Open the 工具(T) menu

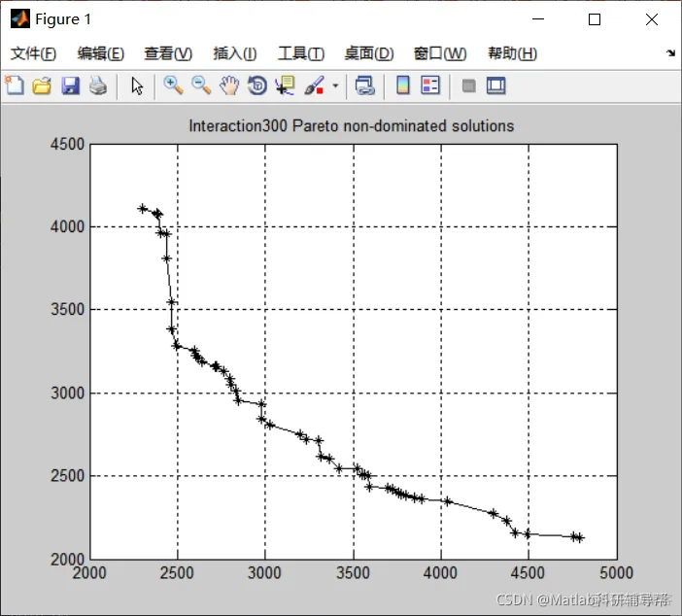click(x=301, y=54)
